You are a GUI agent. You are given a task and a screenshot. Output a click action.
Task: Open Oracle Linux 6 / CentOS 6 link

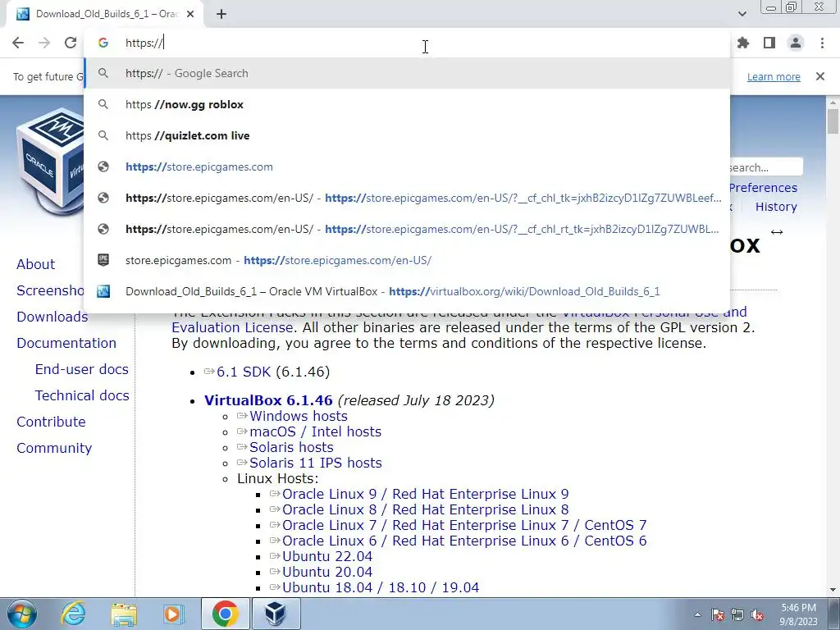pos(464,541)
